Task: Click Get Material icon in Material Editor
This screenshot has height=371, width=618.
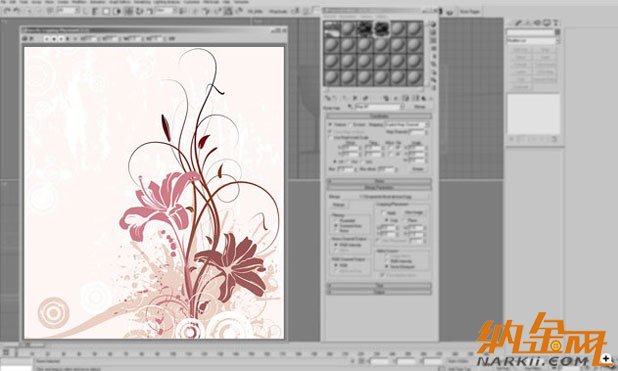Action: coord(327,98)
